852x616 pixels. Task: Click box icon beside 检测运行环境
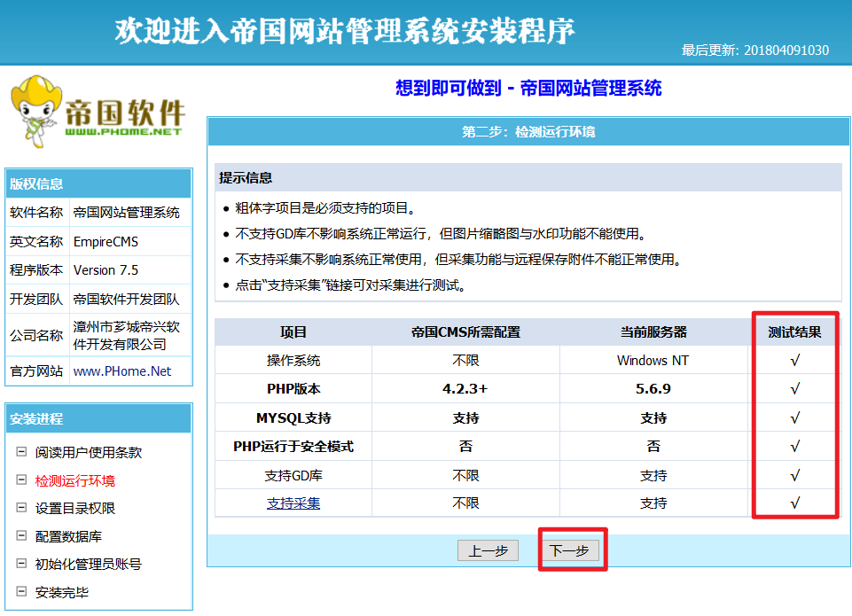(21, 480)
